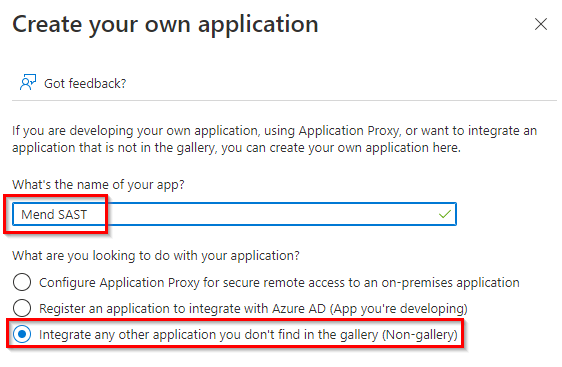Click the What are you looking to do question
This screenshot has height=367, width=562.
point(156,256)
